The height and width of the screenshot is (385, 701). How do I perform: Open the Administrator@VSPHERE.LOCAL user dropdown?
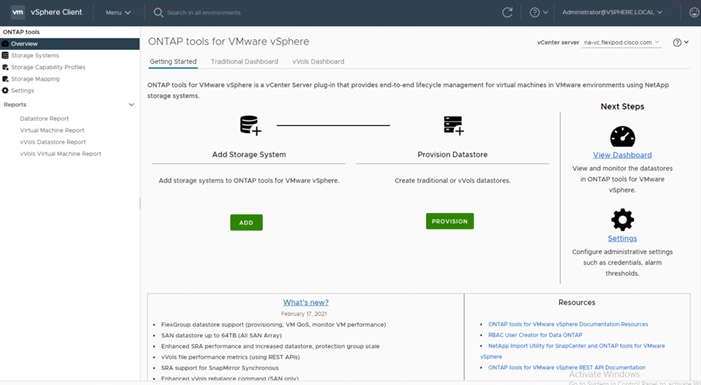(x=612, y=13)
